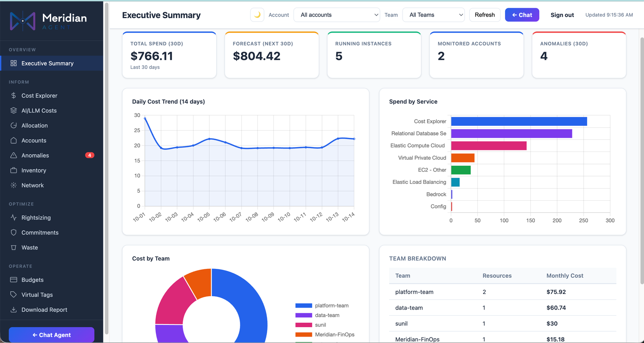Open Chat from the top bar

[522, 15]
